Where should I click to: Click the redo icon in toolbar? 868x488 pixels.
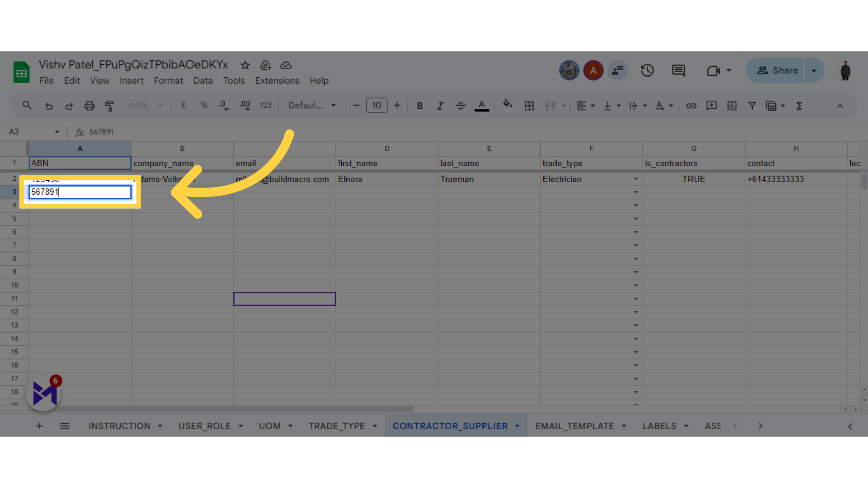[x=69, y=106]
